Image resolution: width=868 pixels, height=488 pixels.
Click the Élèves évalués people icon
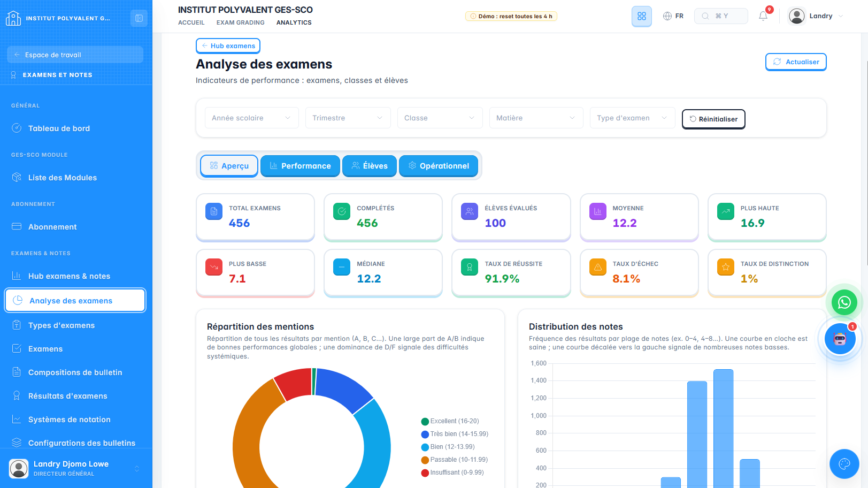470,211
